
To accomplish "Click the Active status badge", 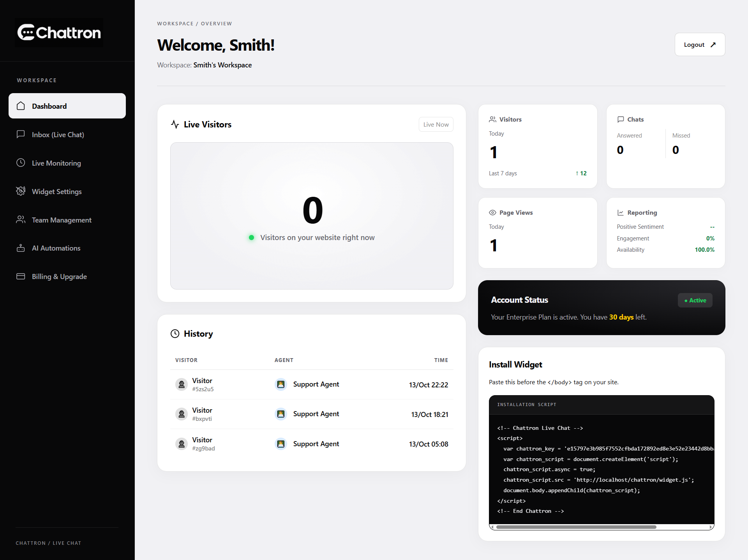I will (x=695, y=300).
